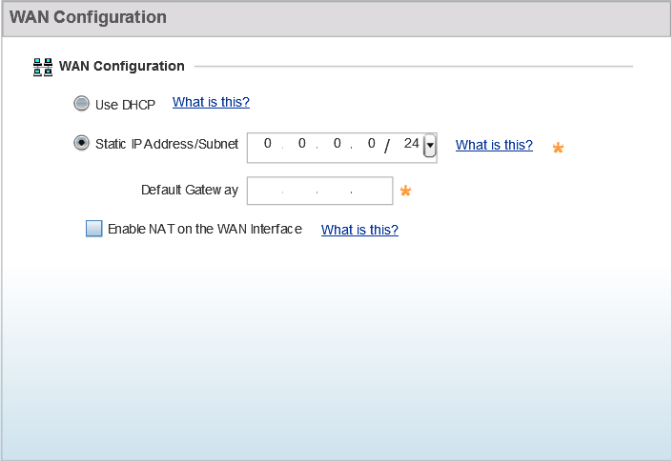Click the subnet prefix value 24
The width and height of the screenshot is (671, 461).
pos(411,143)
